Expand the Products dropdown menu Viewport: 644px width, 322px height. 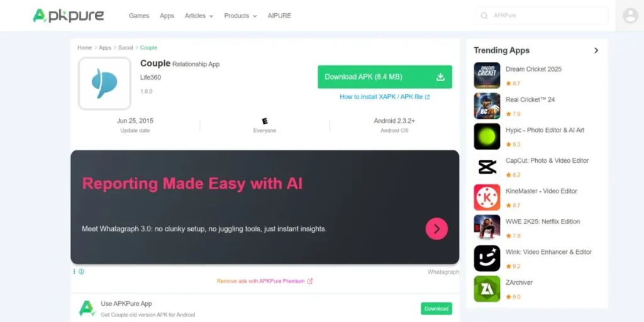tap(240, 16)
